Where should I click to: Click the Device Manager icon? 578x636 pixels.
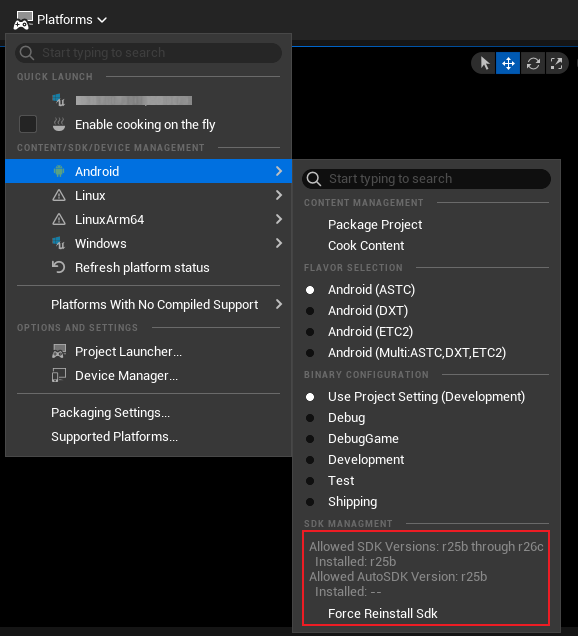59,376
